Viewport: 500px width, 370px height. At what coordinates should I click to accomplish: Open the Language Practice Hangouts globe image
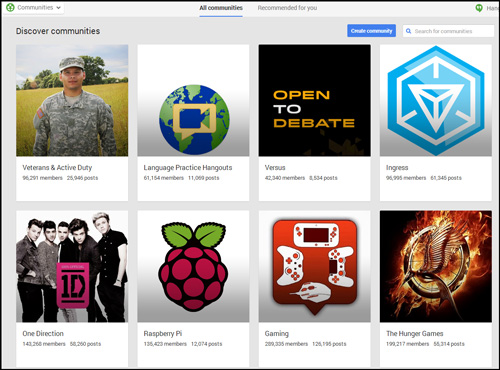click(193, 100)
